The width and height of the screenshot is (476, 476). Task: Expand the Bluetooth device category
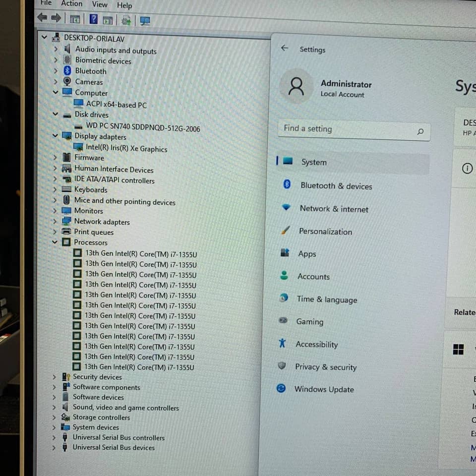click(56, 71)
